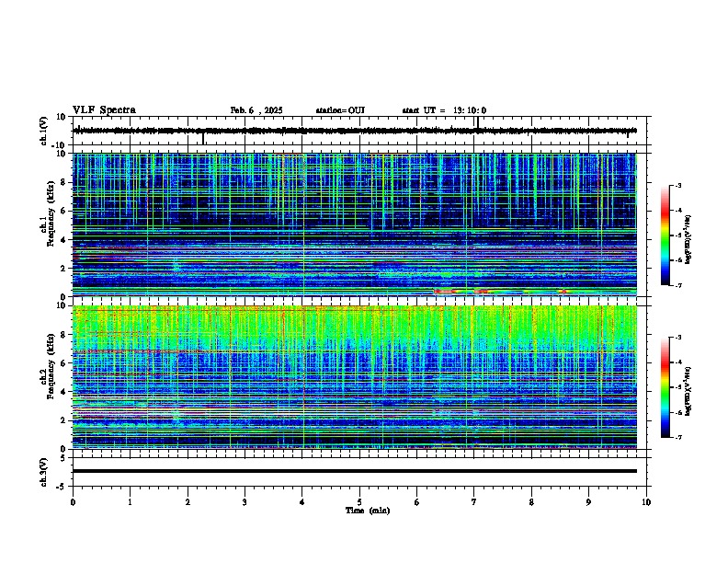Click the ch.2 color scale bar
Screen dimensions: 728x563
pyautogui.click(x=665, y=387)
